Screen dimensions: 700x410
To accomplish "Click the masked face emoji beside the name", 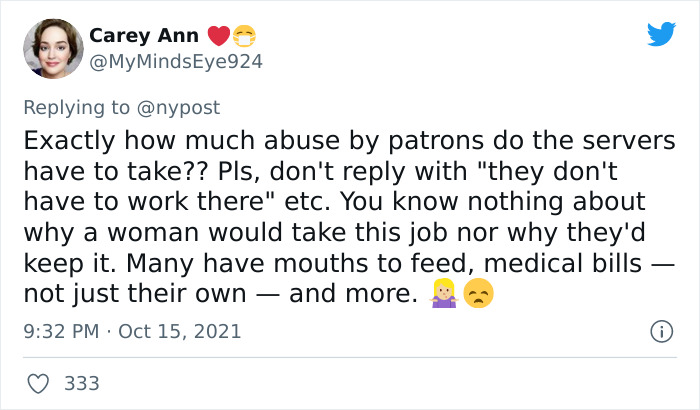I will click(x=245, y=36).
